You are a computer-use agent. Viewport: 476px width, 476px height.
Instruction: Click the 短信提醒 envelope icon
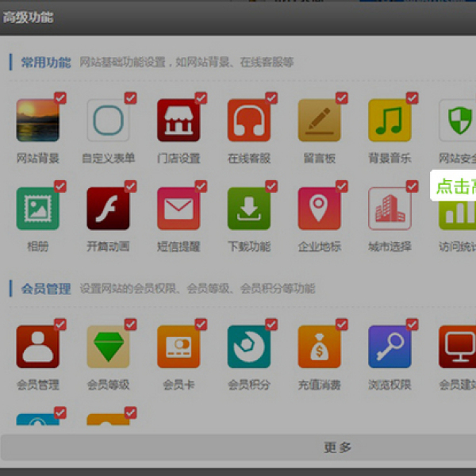point(178,209)
